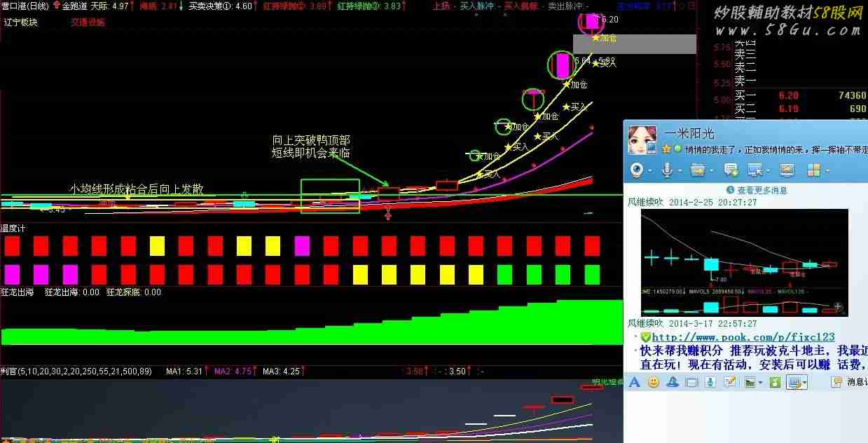Screen dimensions: 868x443
Task: Click the 消息 history label text
Action: pyautogui.click(x=856, y=382)
